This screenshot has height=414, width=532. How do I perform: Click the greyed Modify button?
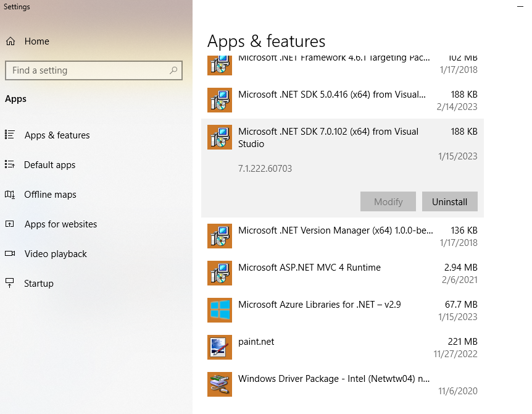coord(388,201)
